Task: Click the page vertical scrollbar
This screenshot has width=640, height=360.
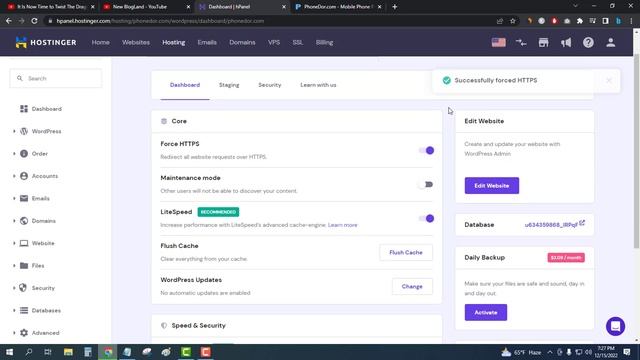Action: pos(636,151)
